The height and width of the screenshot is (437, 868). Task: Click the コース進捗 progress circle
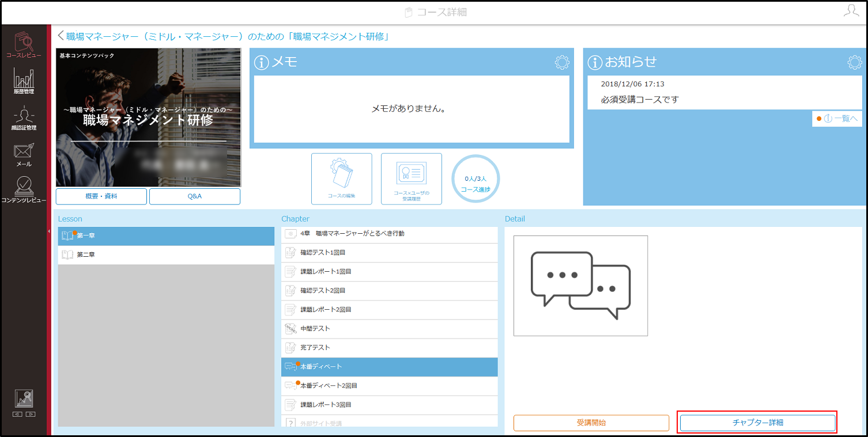[x=475, y=179]
